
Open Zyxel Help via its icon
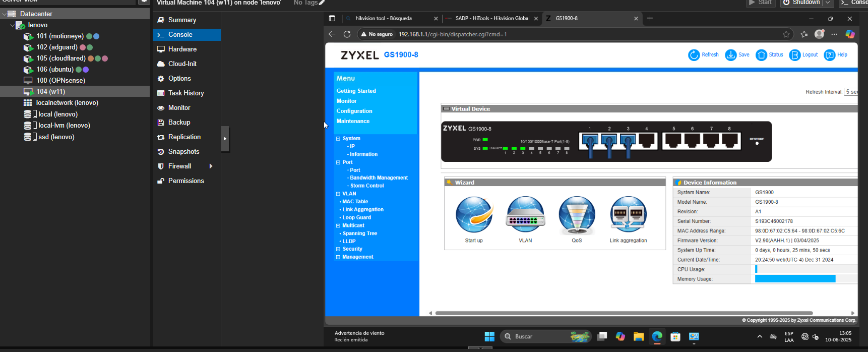[x=829, y=55]
